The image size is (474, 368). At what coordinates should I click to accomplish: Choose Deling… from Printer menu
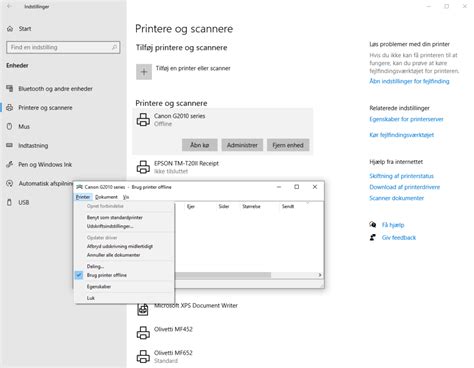click(95, 266)
